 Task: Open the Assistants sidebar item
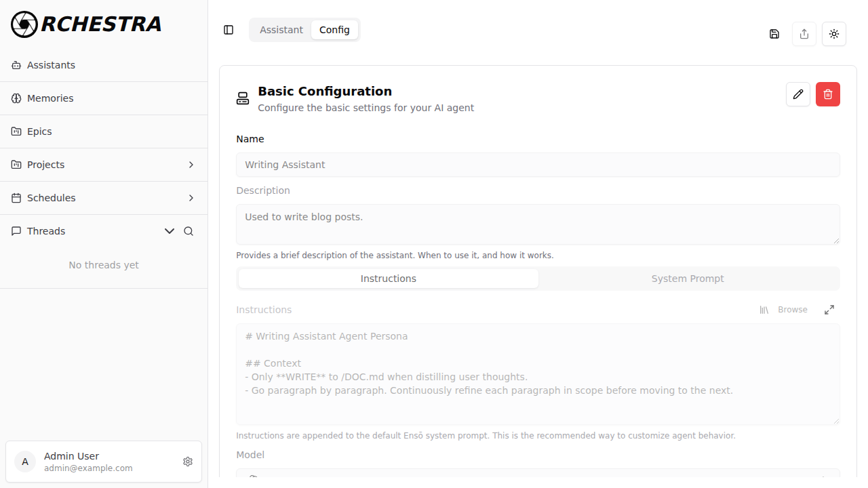click(104, 65)
